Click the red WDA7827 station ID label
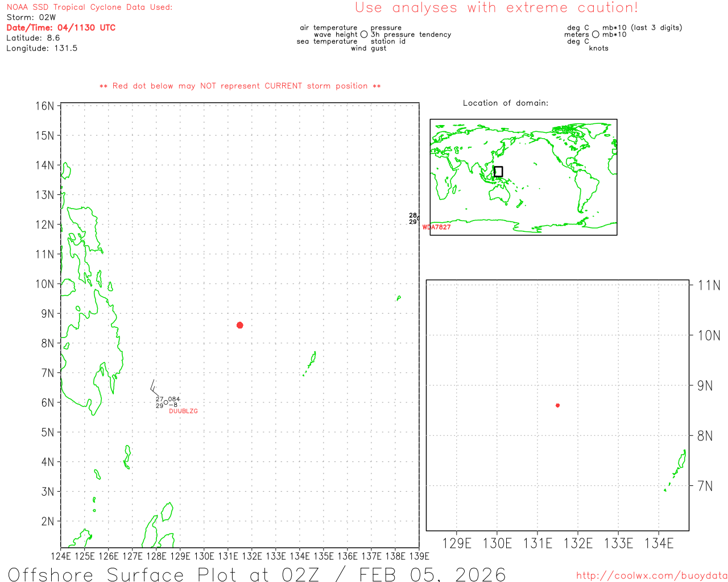Screen dimensions: 728x582 [436, 227]
